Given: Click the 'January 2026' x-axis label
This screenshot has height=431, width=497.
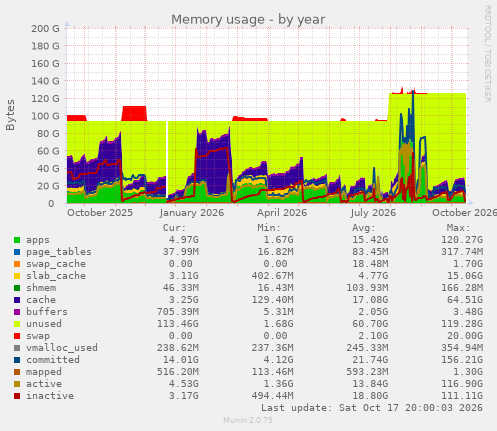Looking at the screenshot, I should coord(192,213).
